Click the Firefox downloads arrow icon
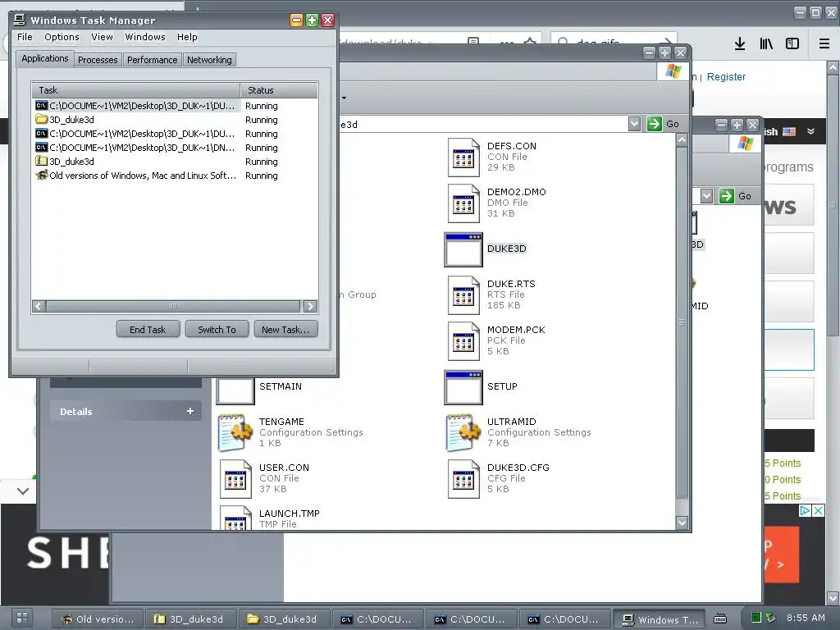This screenshot has width=840, height=630. coord(740,43)
